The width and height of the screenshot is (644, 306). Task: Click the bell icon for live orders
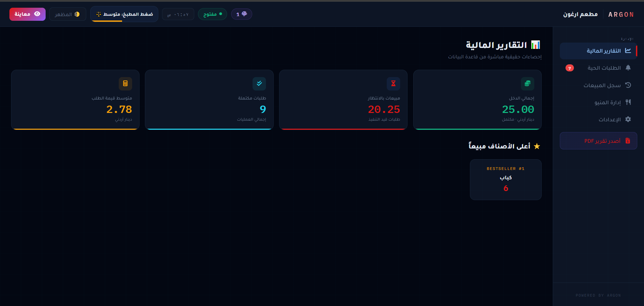(x=628, y=68)
